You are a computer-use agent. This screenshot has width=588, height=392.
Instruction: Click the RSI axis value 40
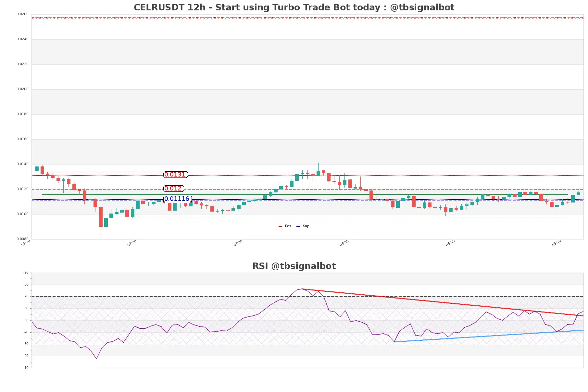click(26, 332)
